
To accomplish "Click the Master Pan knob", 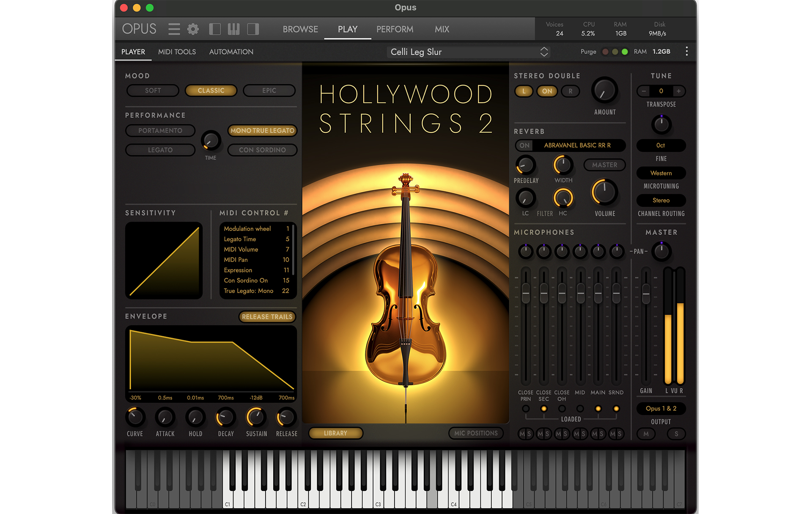I will click(x=661, y=251).
